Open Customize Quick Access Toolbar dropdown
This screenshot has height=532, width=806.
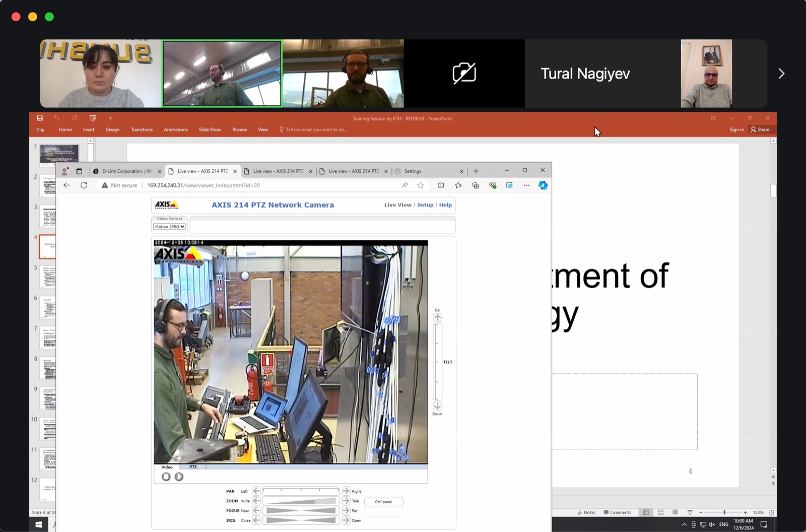pyautogui.click(x=110, y=118)
